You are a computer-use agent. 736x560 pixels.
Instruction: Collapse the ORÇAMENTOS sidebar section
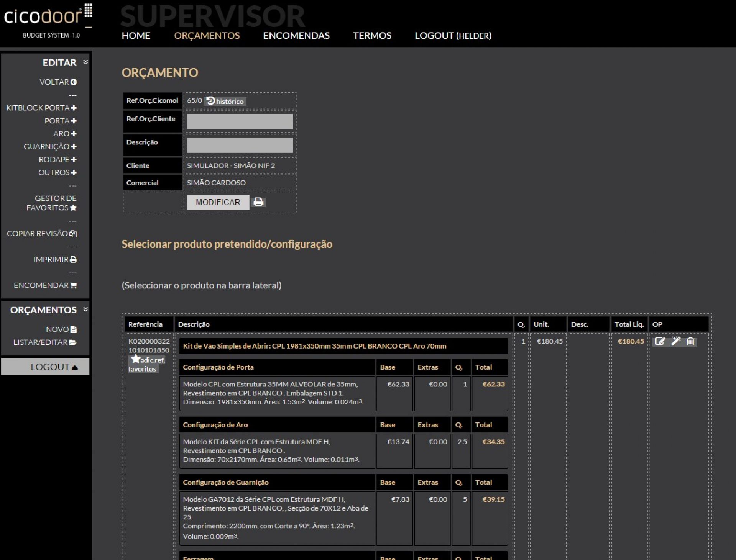85,309
